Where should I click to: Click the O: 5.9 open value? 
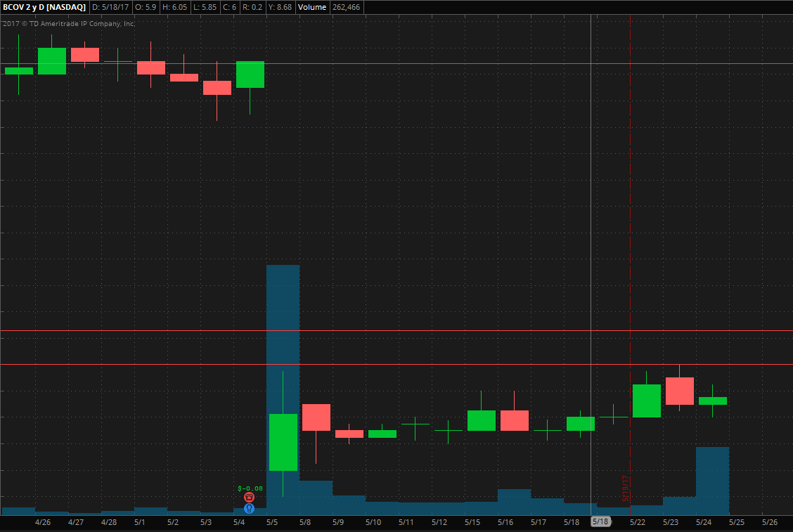point(146,7)
